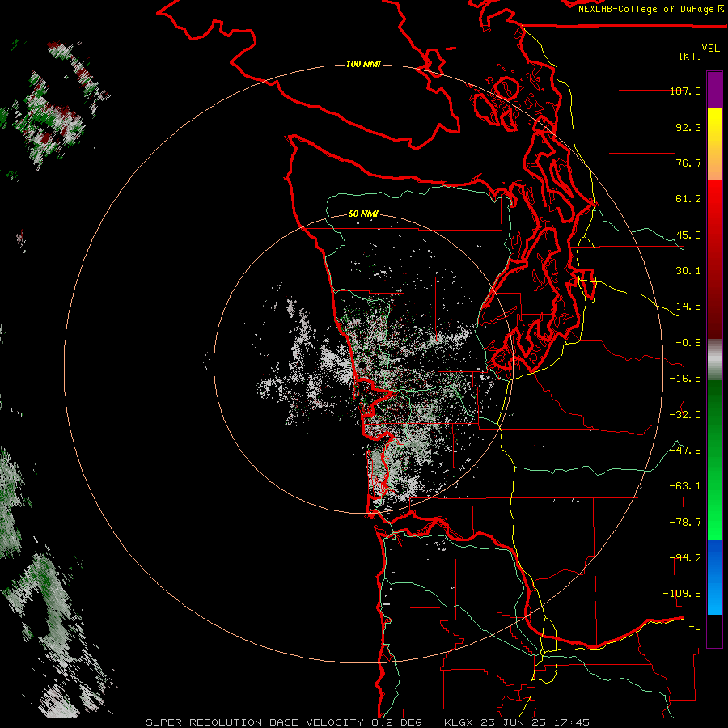
Task: Select the 61.2 velocity scale value
Action: click(x=688, y=199)
